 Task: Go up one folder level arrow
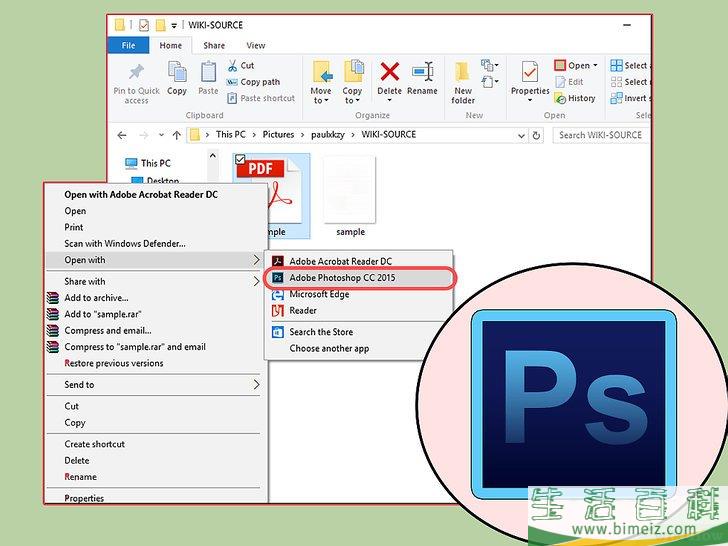(x=176, y=135)
